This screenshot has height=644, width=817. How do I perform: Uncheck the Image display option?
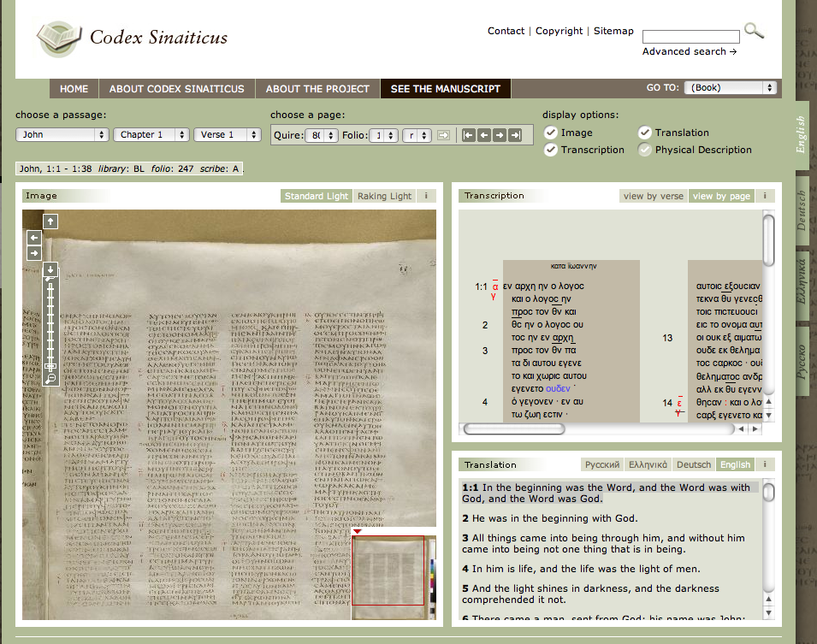(x=551, y=133)
